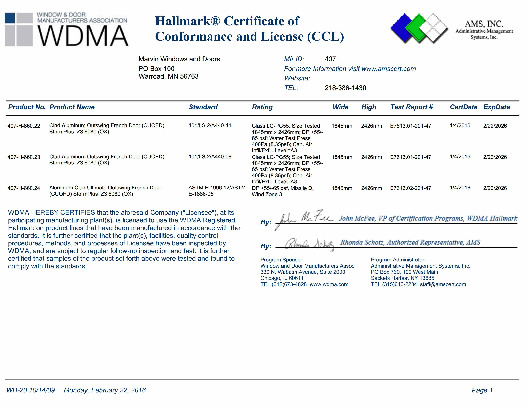Select the 'Page 1' footer text

[x=482, y=390]
